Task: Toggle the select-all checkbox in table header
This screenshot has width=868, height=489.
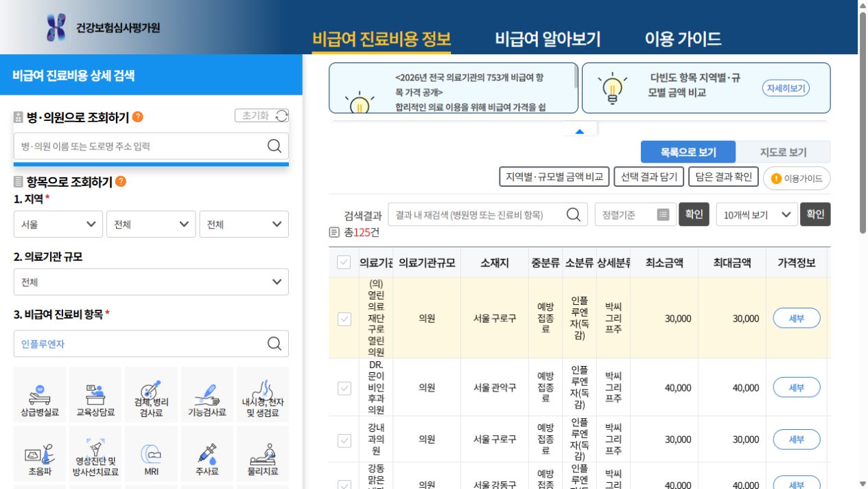Action: coord(344,262)
